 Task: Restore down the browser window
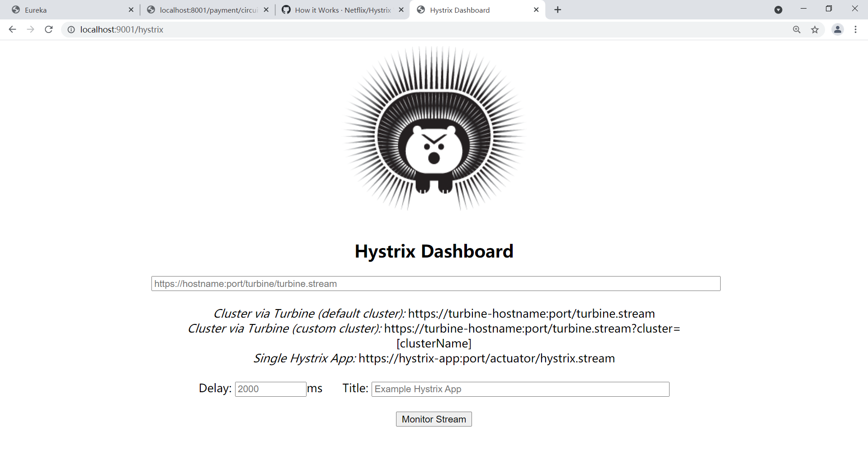pyautogui.click(x=829, y=9)
